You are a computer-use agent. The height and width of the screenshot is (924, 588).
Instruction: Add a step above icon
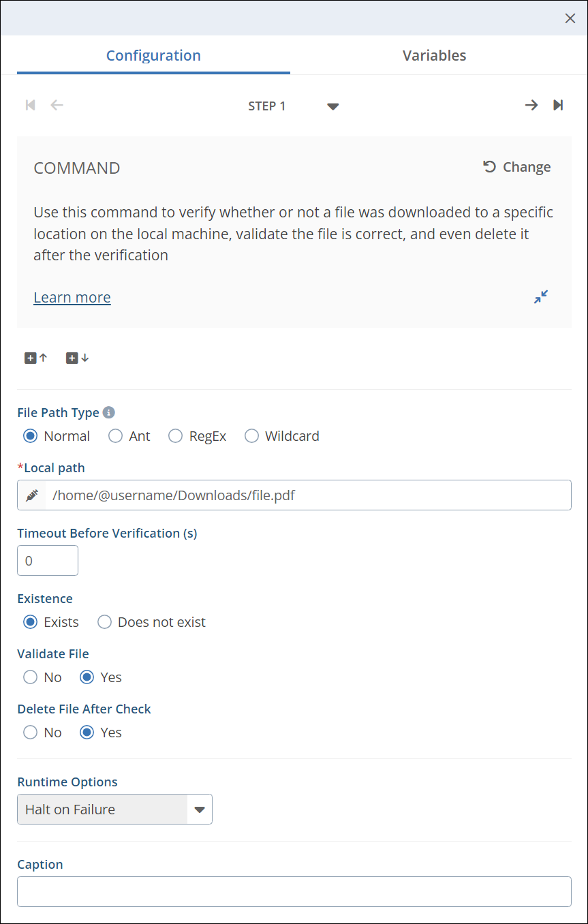pos(36,358)
